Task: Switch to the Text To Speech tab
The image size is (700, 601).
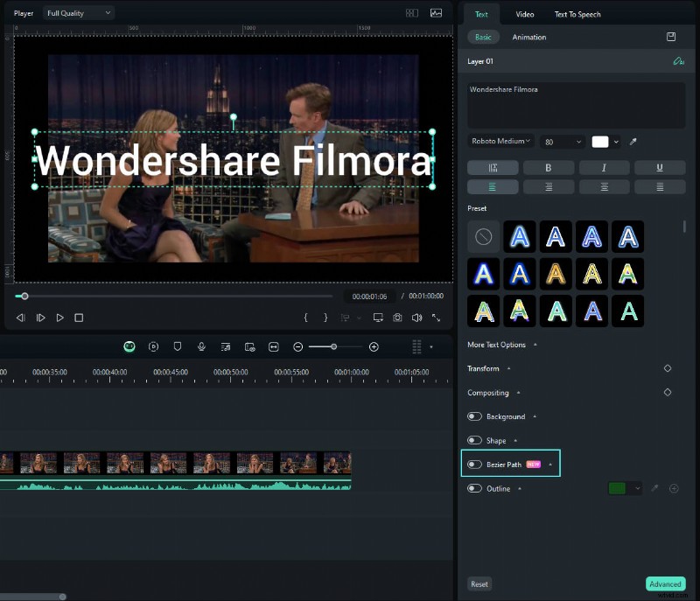Action: [578, 14]
